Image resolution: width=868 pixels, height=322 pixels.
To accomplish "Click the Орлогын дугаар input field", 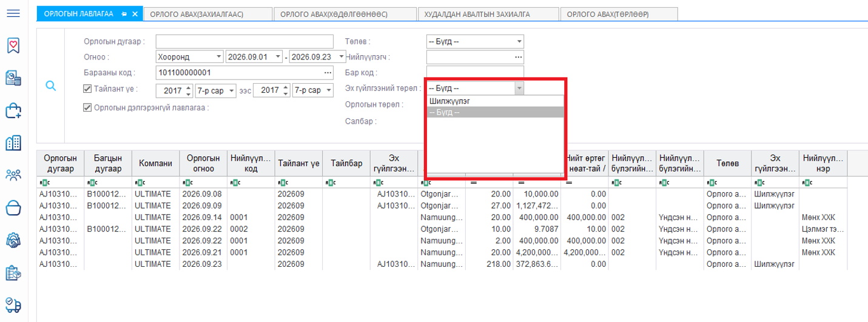I will pyautogui.click(x=244, y=41).
